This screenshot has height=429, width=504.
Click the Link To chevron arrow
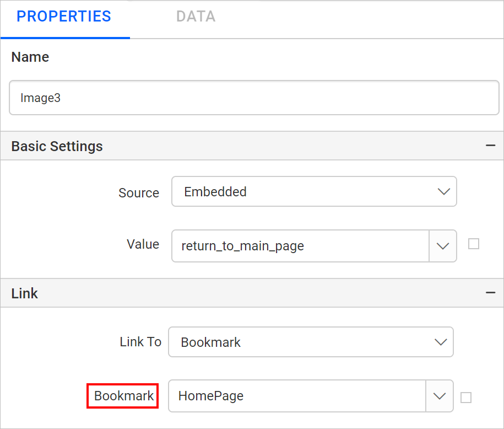pos(440,342)
